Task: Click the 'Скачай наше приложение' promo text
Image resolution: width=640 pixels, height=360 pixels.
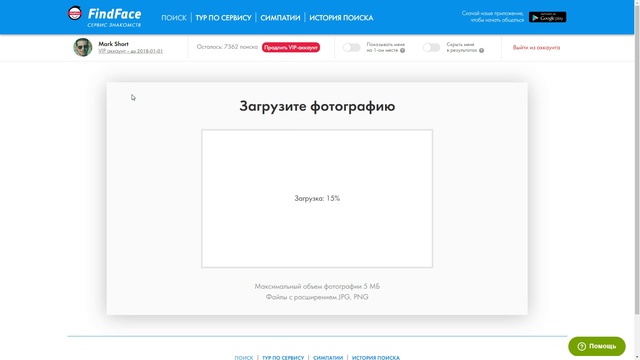Action: click(x=493, y=17)
